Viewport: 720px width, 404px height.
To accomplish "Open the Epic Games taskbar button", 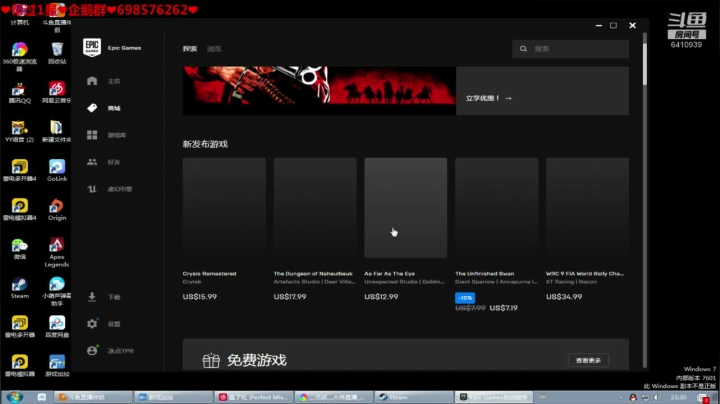I will tap(494, 397).
